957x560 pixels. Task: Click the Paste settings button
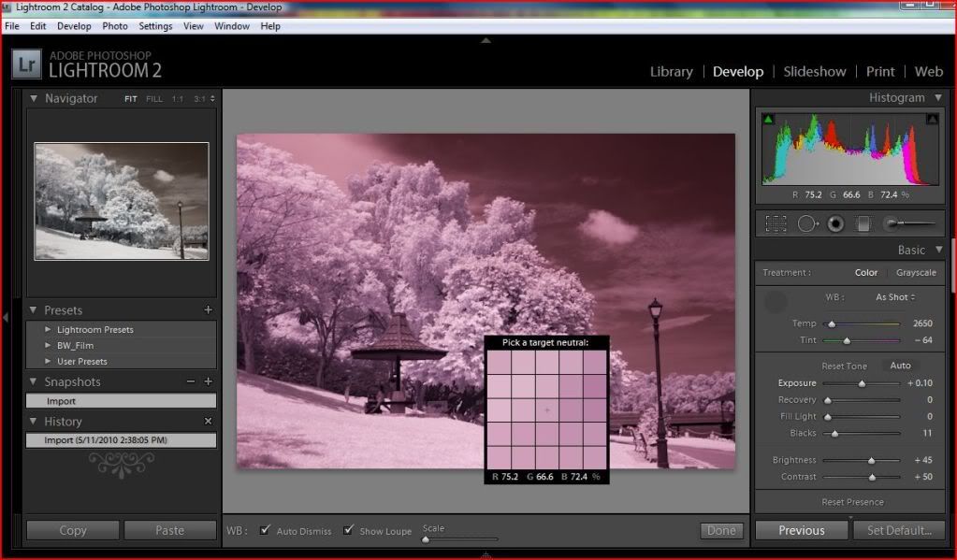click(169, 530)
